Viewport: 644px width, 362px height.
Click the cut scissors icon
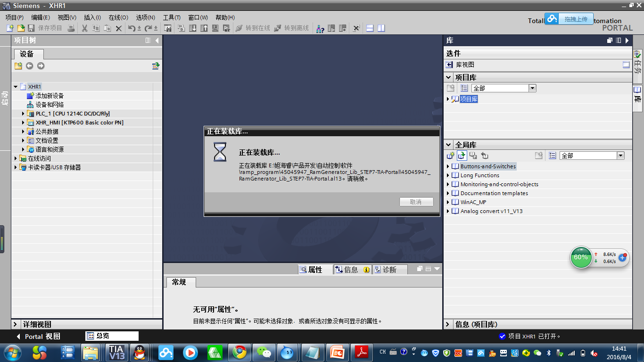[85, 28]
